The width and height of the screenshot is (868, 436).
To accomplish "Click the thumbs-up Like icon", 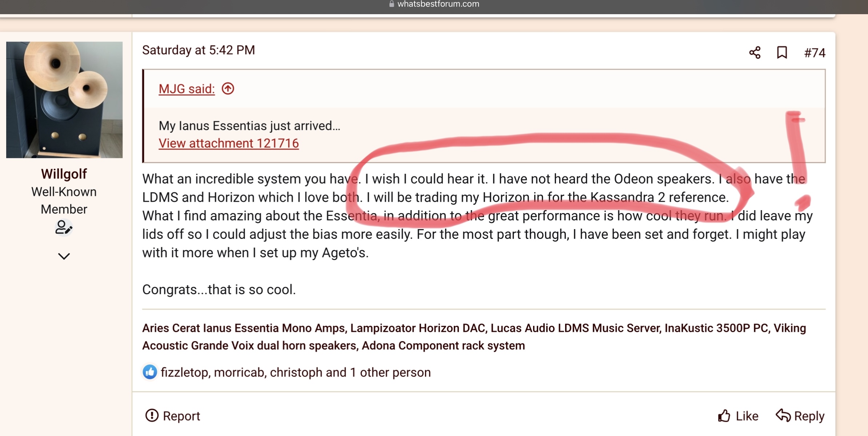I will tap(724, 416).
